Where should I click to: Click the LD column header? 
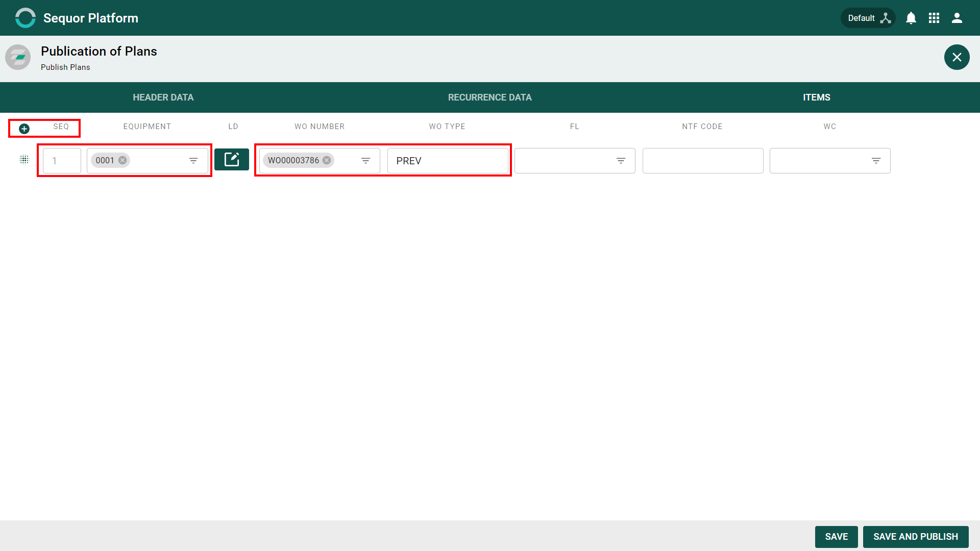coord(233,127)
